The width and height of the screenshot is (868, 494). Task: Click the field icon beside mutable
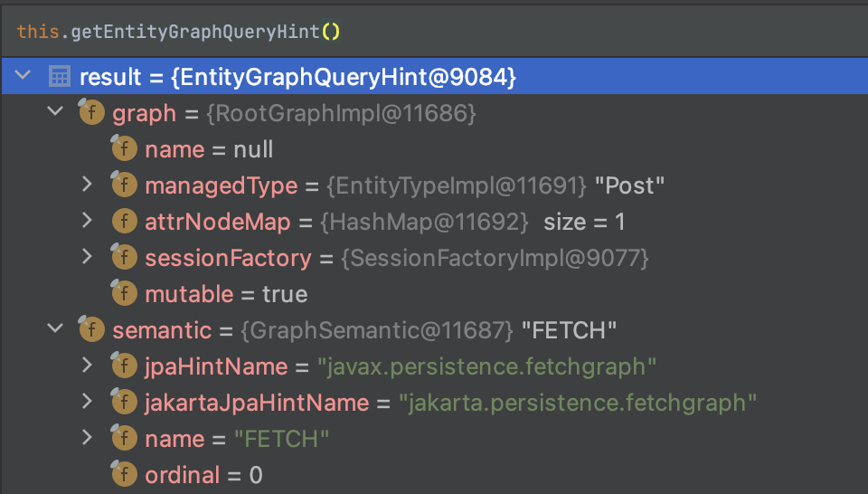[124, 294]
